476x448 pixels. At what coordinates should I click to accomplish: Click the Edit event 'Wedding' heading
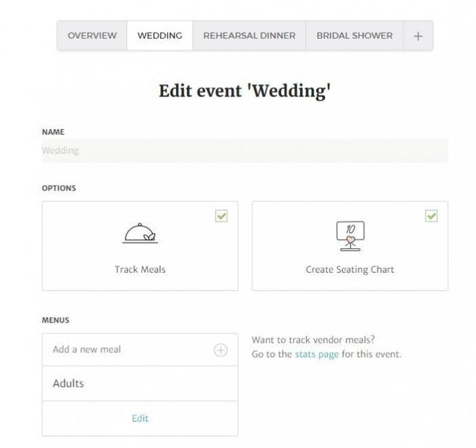pos(244,91)
